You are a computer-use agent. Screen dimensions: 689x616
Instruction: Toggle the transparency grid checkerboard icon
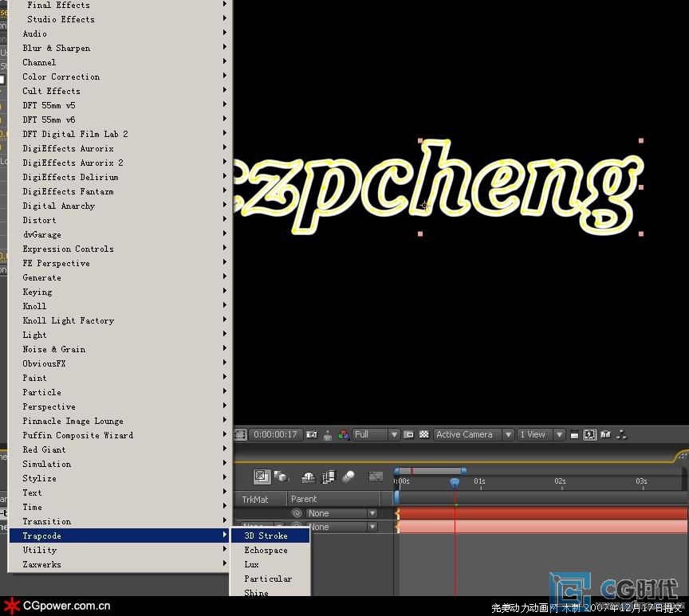point(424,434)
